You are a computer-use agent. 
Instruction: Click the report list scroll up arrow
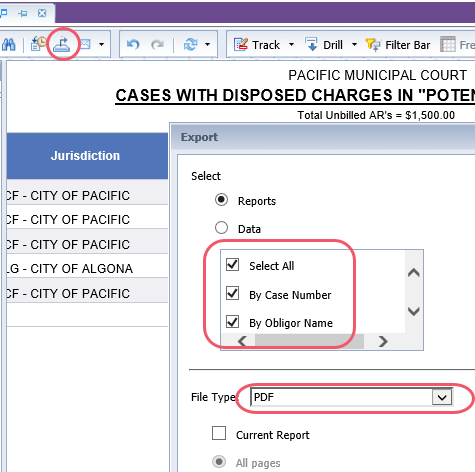(x=414, y=273)
